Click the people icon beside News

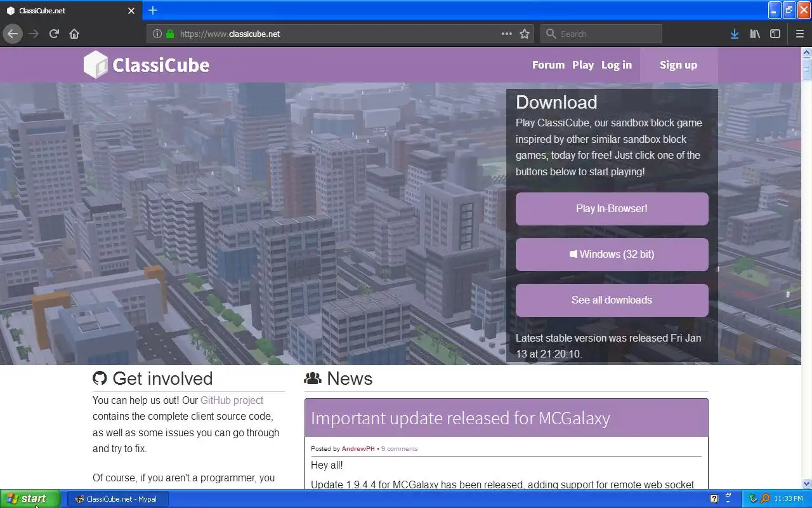pyautogui.click(x=313, y=378)
